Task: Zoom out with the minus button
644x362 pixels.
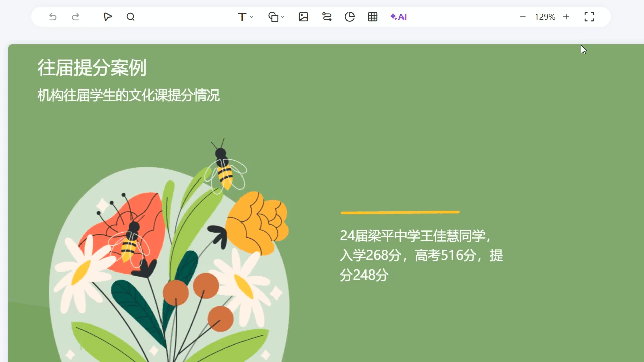Action: point(523,17)
